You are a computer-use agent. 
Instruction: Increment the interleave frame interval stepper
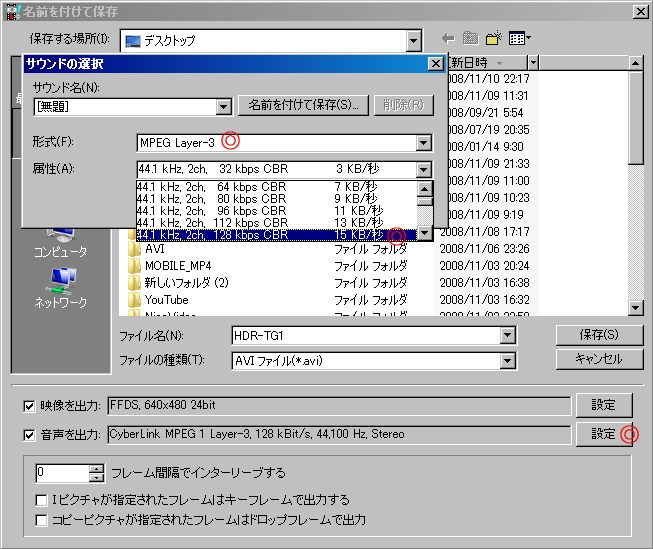[x=96, y=469]
